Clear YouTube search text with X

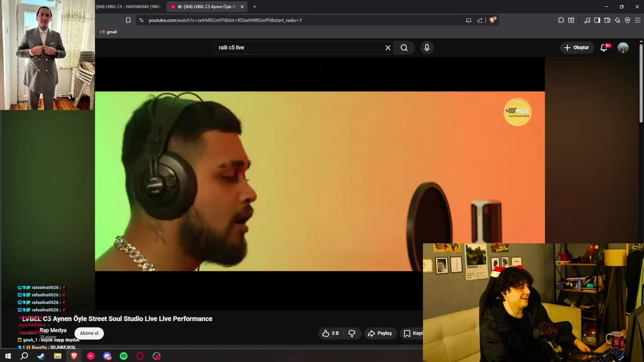[388, 48]
